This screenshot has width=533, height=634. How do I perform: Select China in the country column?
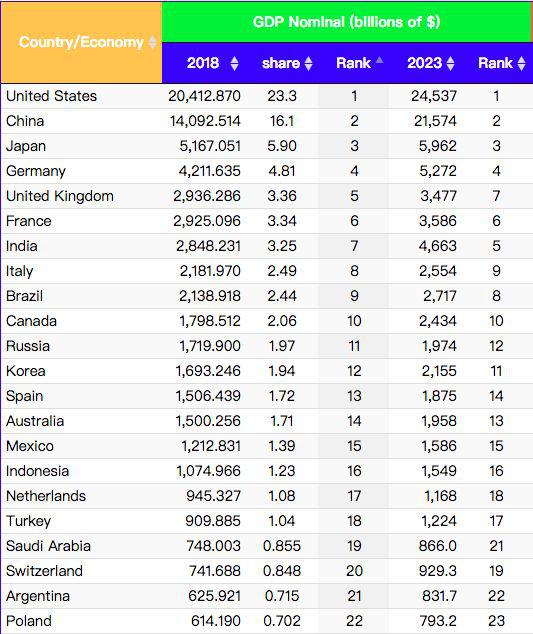click(x=25, y=121)
